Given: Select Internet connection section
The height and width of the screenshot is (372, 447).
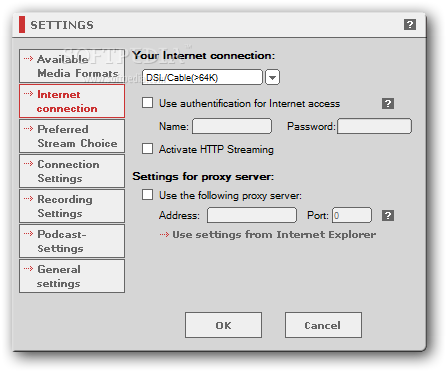Looking at the screenshot, I should 72,101.
